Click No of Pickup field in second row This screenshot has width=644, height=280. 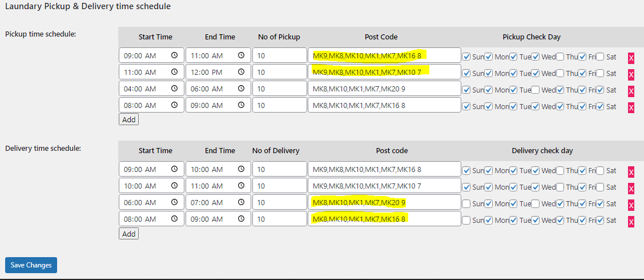(280, 73)
